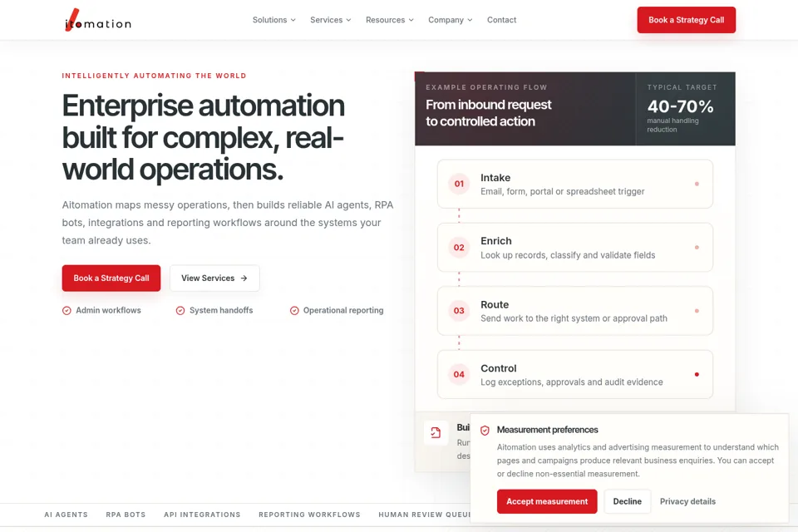Image resolution: width=798 pixels, height=532 pixels.
Task: Select the 04 Control step badge
Action: click(x=459, y=374)
